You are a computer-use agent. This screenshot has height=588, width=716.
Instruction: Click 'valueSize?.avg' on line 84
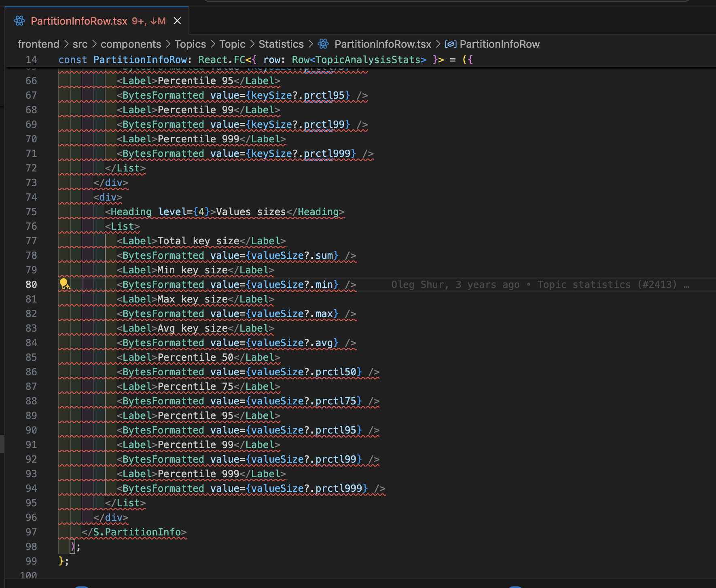pos(292,343)
